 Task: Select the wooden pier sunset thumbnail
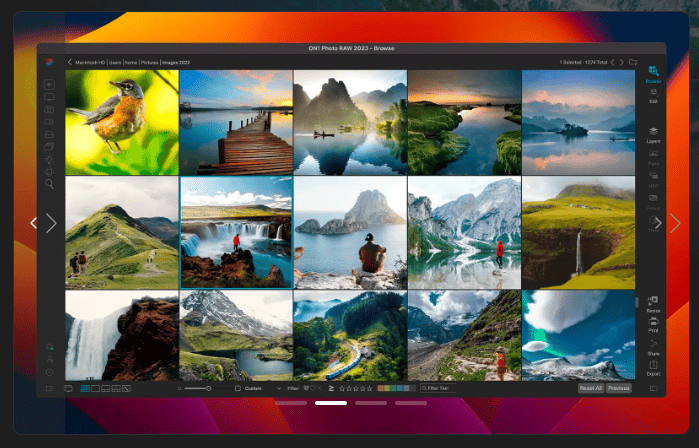[x=236, y=122]
